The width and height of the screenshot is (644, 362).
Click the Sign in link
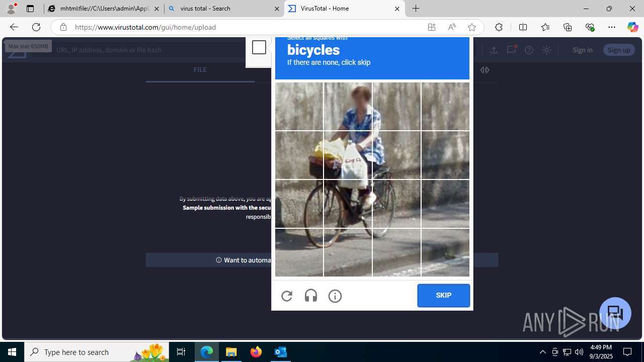tap(582, 50)
